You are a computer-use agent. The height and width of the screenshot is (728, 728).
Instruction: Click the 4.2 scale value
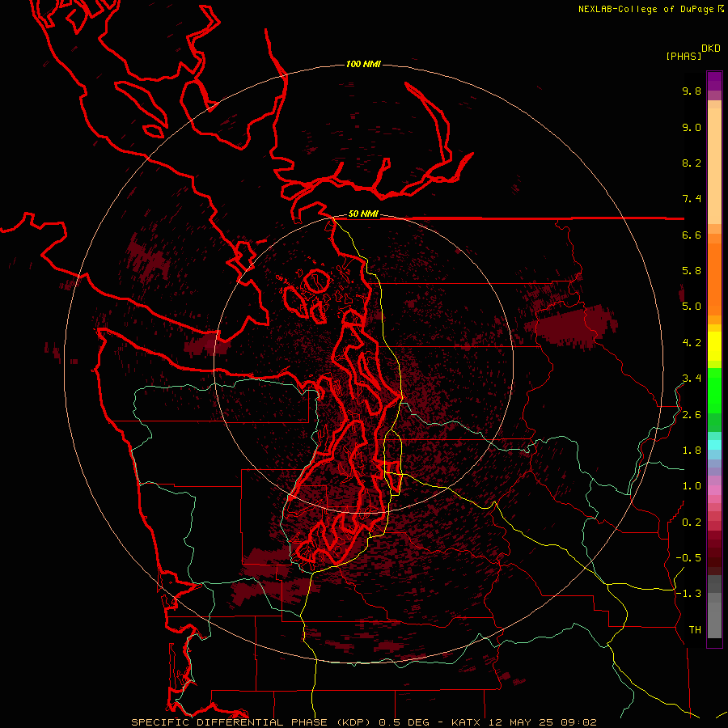coord(692,343)
